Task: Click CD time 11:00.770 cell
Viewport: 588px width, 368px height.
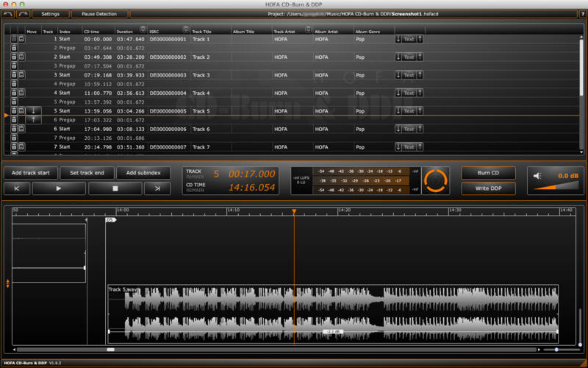Action: [x=98, y=93]
